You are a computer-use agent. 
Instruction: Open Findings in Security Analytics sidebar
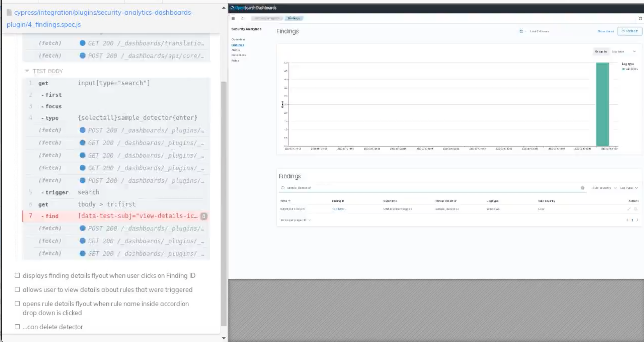[x=238, y=45]
